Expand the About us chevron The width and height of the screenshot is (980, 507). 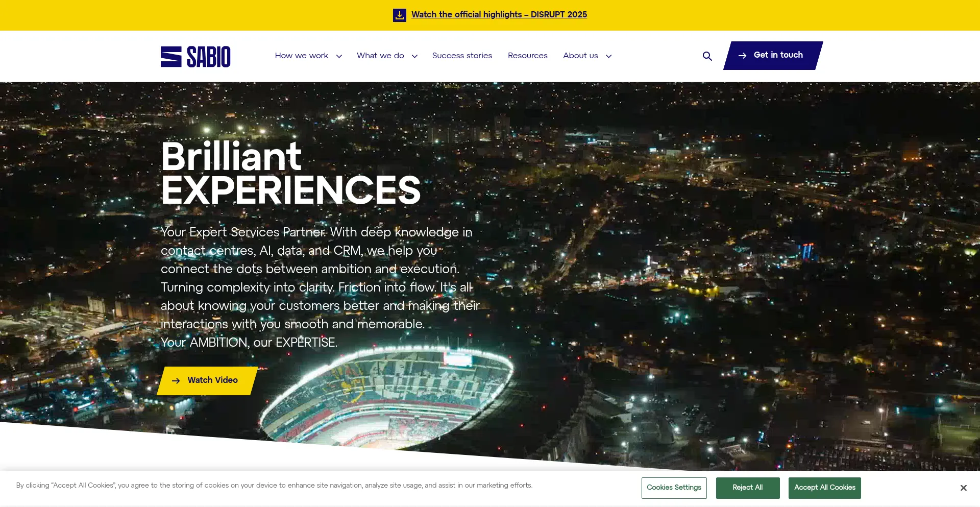pyautogui.click(x=608, y=56)
